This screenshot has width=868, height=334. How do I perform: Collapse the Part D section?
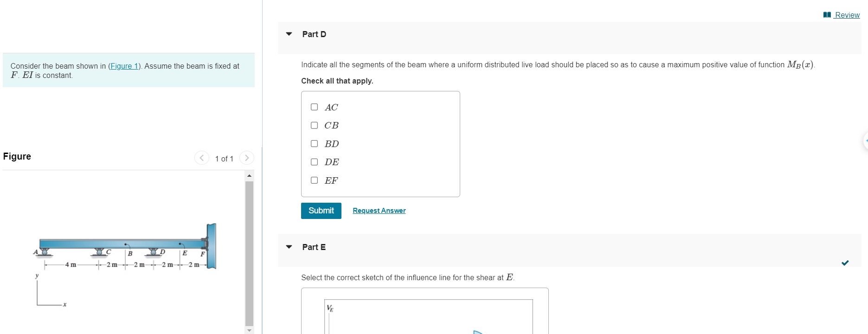pyautogui.click(x=289, y=34)
